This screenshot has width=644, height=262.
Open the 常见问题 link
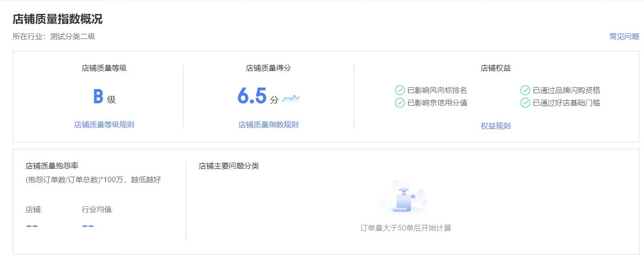tap(624, 37)
